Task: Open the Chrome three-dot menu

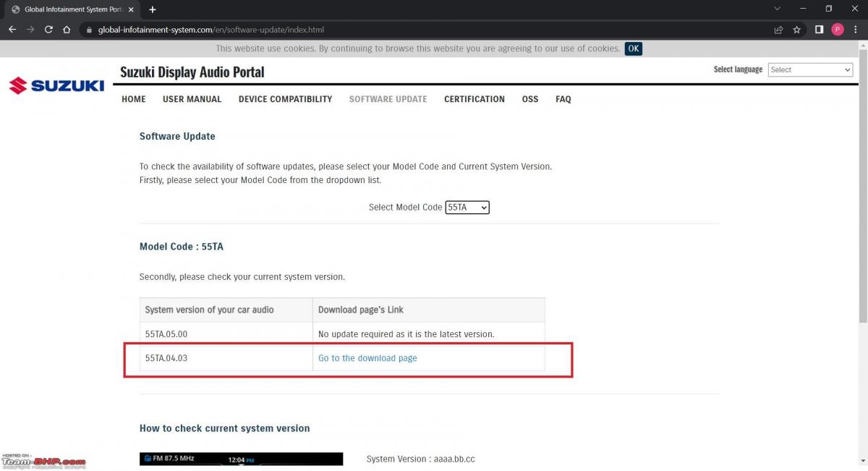Action: click(x=856, y=30)
